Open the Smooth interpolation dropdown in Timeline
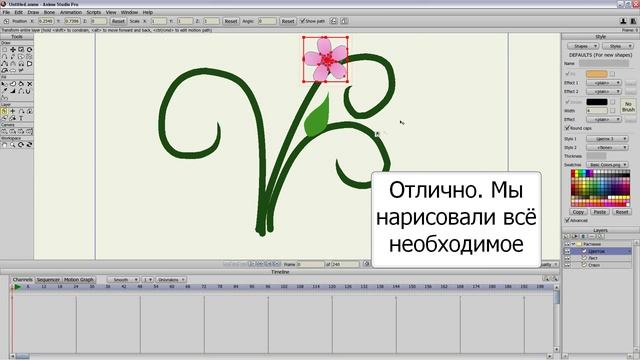Image resolution: width=640 pixels, height=360 pixels. point(123,280)
